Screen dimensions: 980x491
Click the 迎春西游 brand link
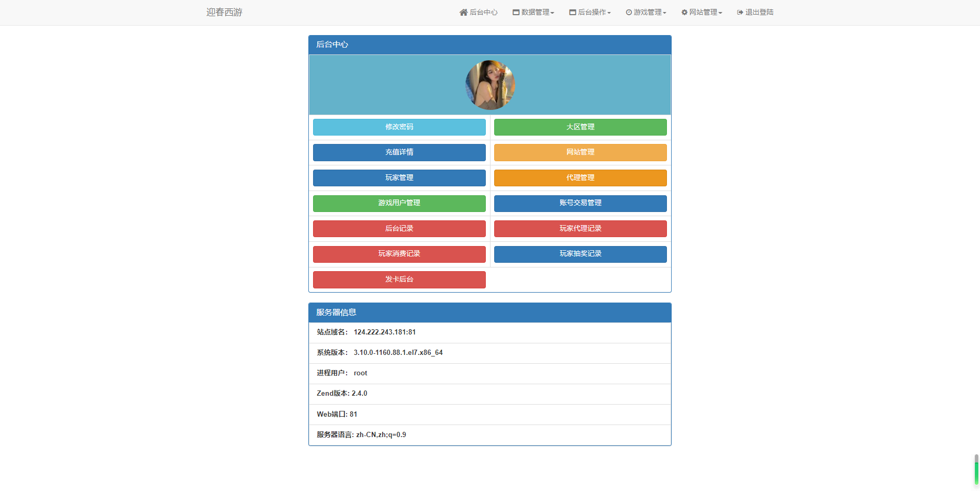pos(224,12)
